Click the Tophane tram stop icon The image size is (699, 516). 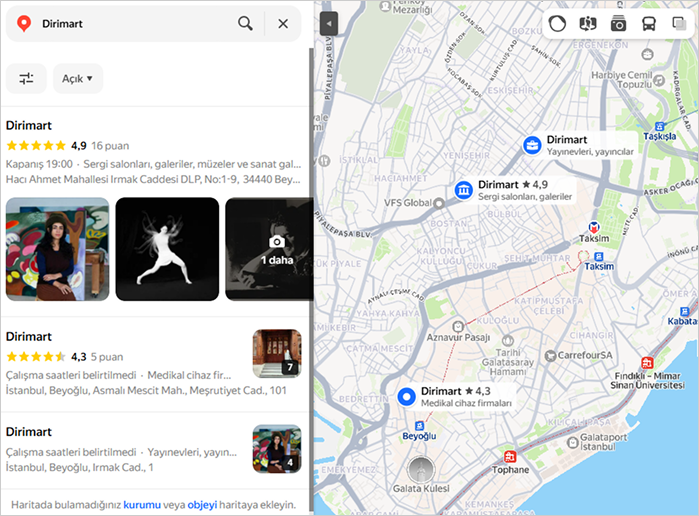pos(510,457)
